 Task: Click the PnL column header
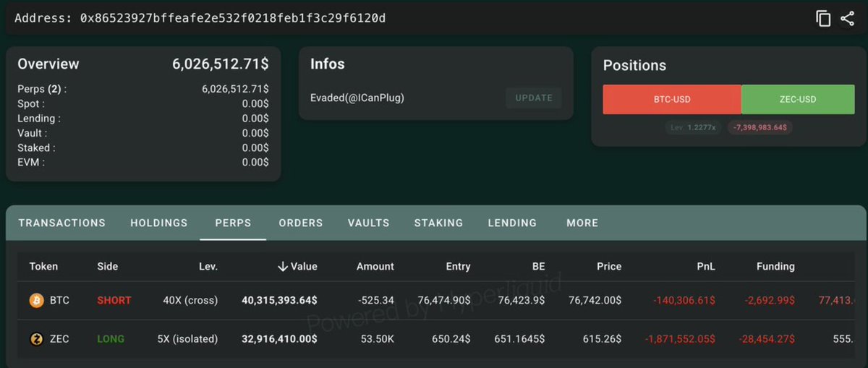(706, 266)
